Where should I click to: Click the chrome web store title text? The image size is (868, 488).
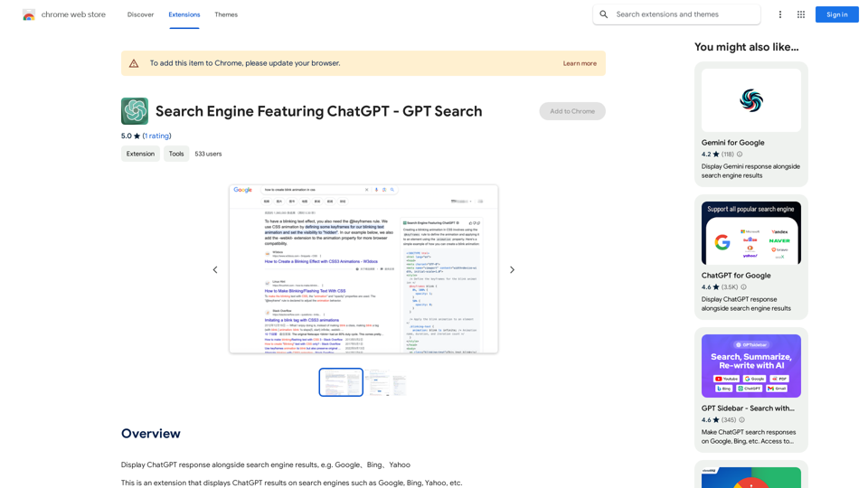73,14
